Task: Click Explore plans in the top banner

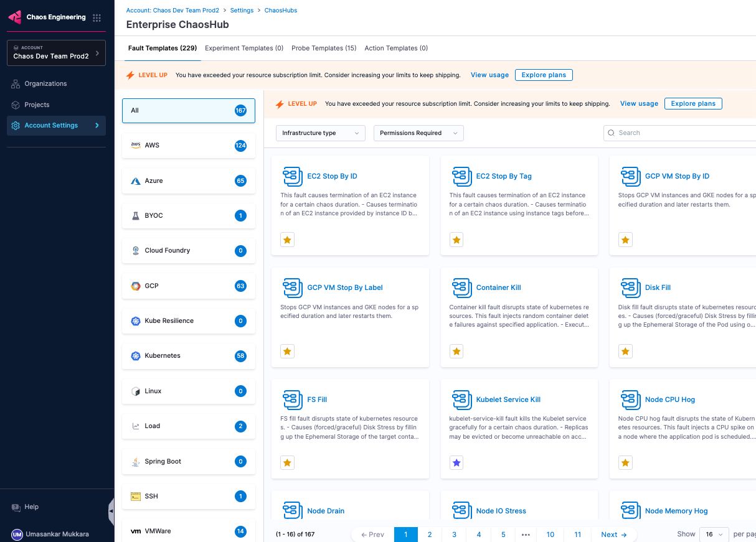Action: tap(544, 75)
